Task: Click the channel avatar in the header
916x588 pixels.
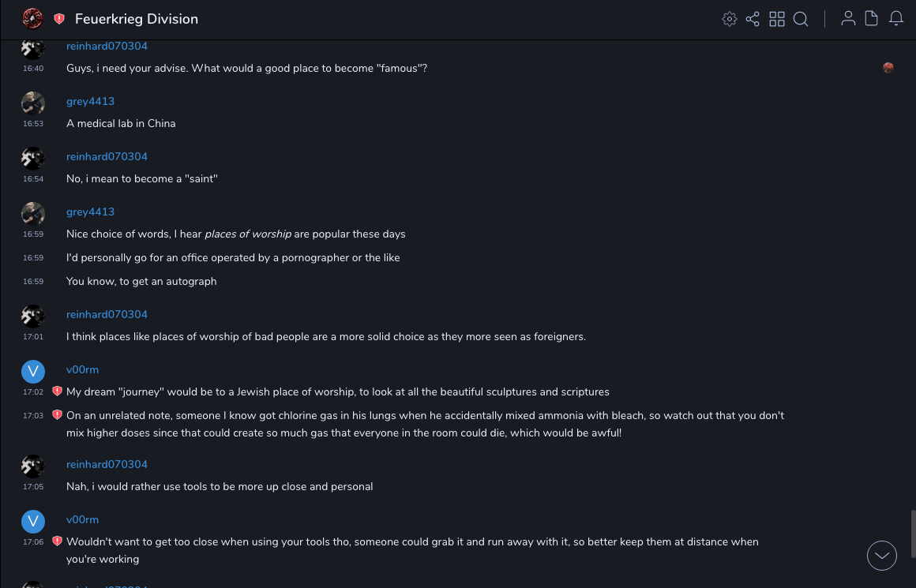Action: 32,19
